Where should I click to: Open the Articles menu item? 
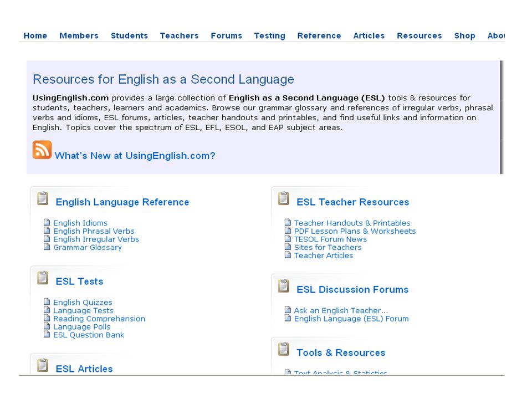pos(369,35)
